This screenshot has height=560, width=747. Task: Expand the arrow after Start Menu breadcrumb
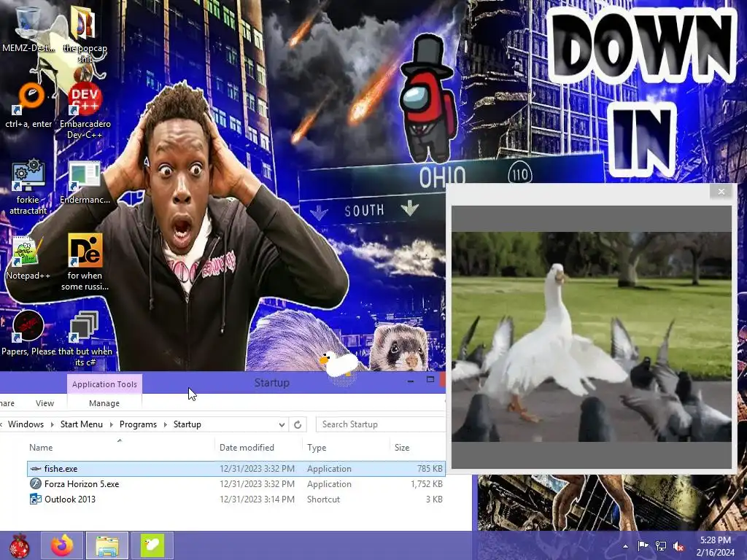coord(111,424)
